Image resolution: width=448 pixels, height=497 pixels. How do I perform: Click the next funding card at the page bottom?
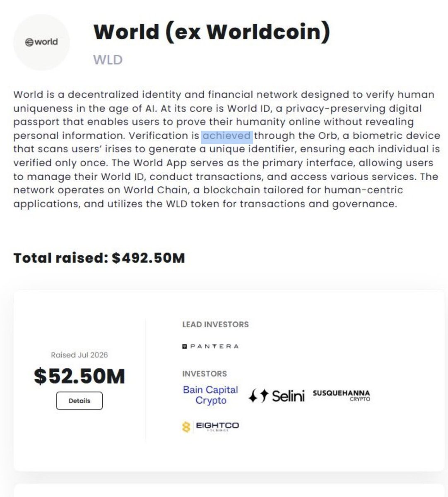coord(229,490)
